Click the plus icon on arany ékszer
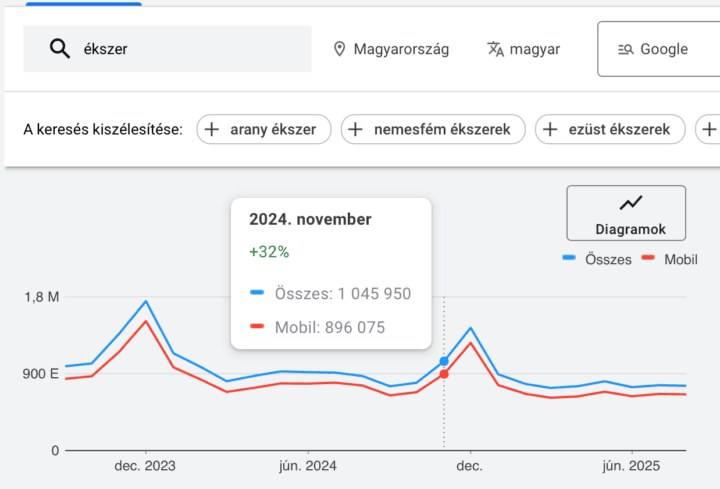This screenshot has width=720, height=489. [213, 129]
